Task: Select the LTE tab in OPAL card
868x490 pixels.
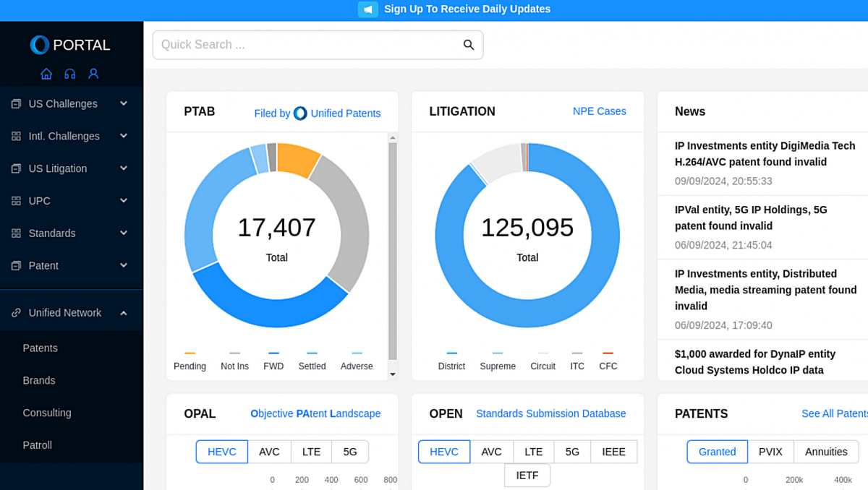Action: click(311, 452)
